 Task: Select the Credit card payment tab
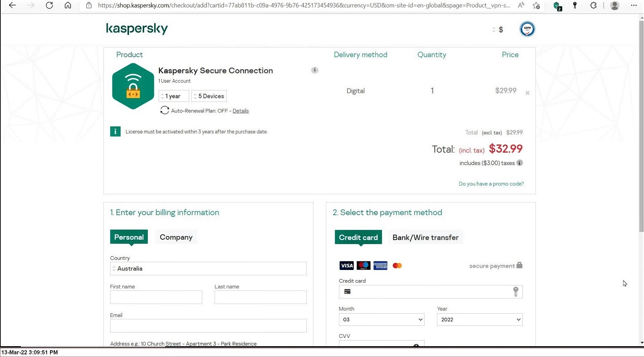click(358, 238)
